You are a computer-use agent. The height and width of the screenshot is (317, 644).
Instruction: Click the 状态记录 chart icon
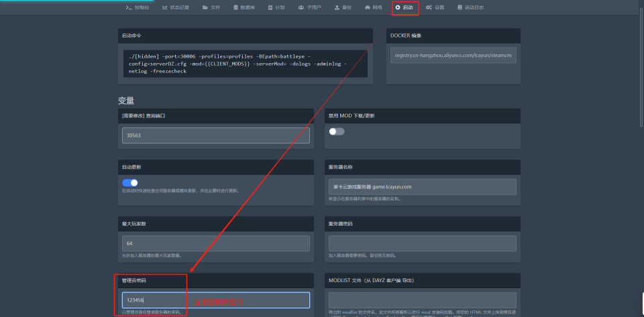[165, 7]
